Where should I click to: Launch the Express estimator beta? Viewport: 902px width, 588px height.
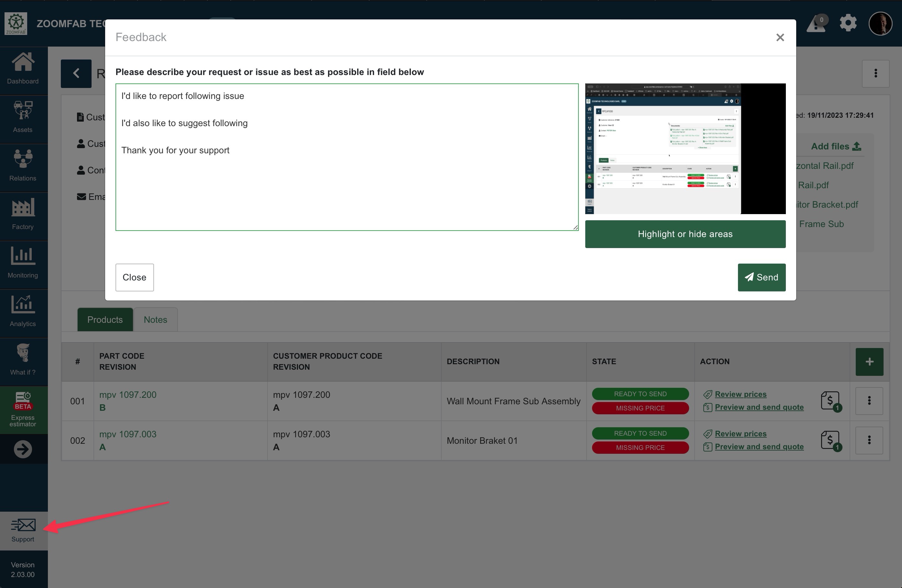pyautogui.click(x=23, y=410)
